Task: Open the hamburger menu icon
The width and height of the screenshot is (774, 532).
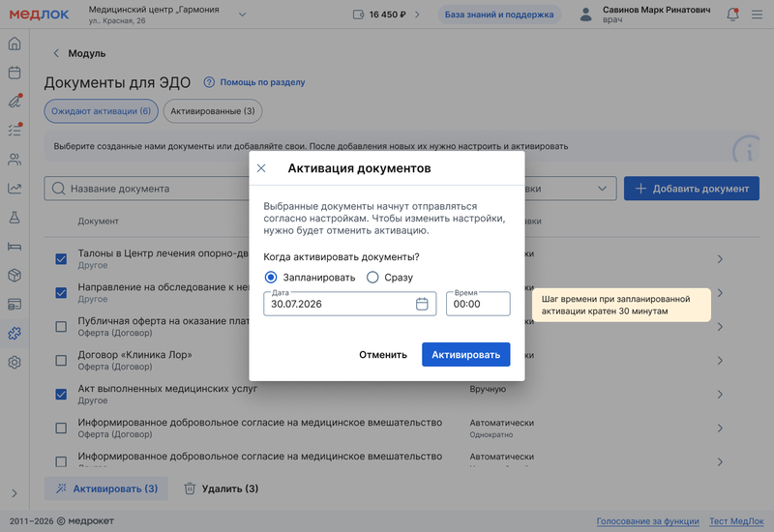Action: pos(757,15)
